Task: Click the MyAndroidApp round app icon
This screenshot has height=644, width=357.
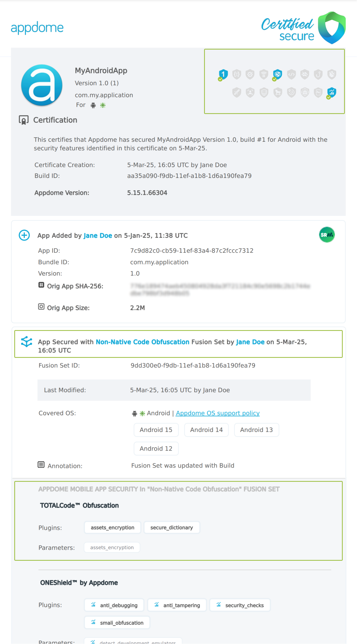Action: point(42,85)
